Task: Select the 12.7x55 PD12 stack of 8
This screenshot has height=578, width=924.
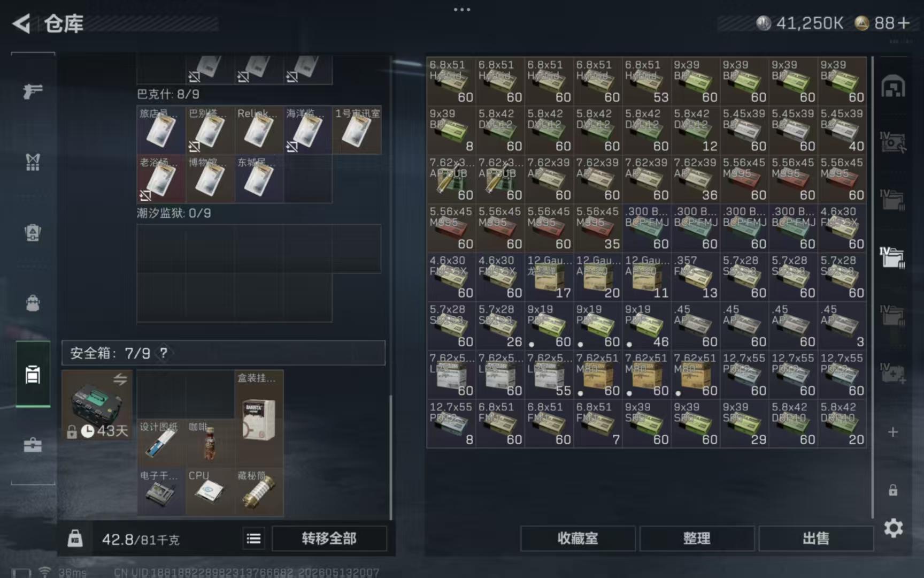Action: point(451,423)
